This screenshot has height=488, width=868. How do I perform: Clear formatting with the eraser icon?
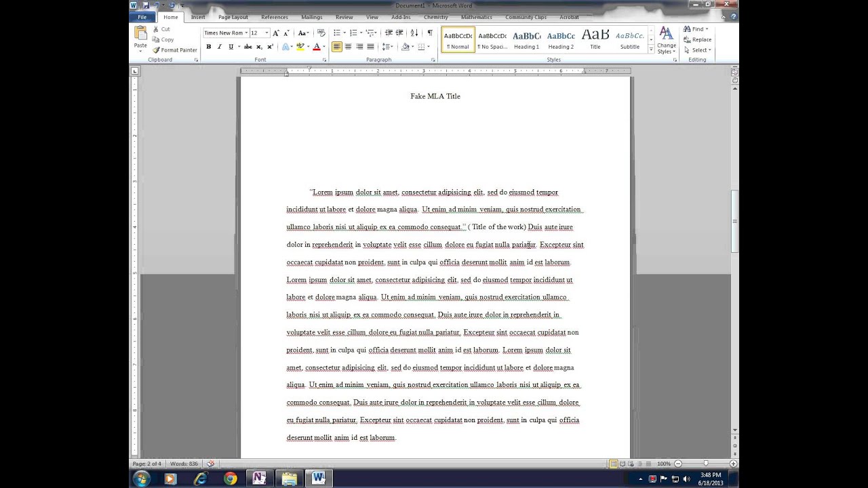[321, 33]
